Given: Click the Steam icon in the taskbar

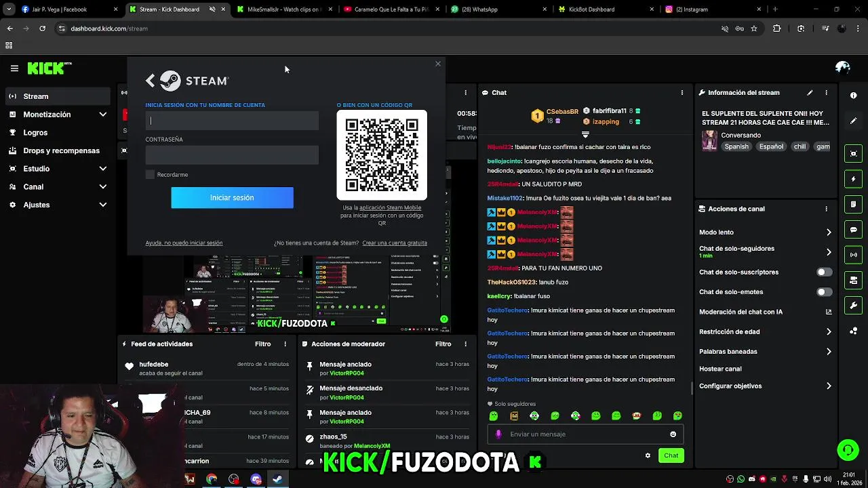Looking at the screenshot, I should coord(277,479).
